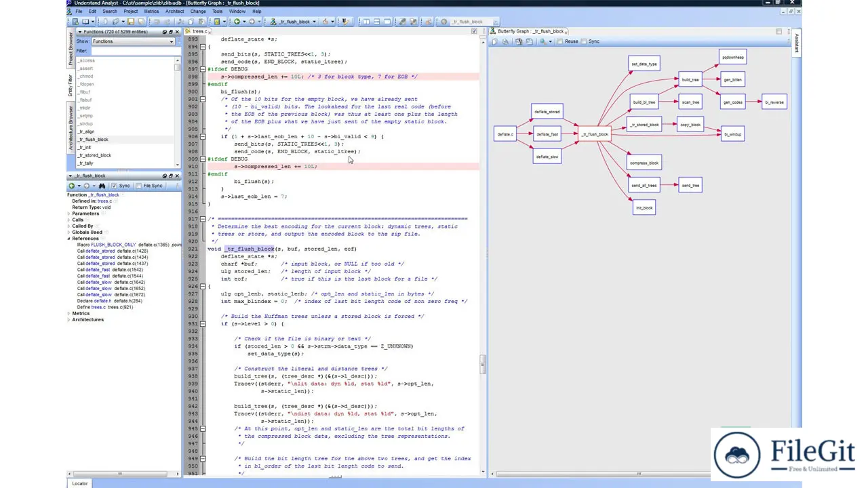Click the split-vertical layout icon in the toolbar
Screen dimensions: 868x488
click(x=366, y=22)
